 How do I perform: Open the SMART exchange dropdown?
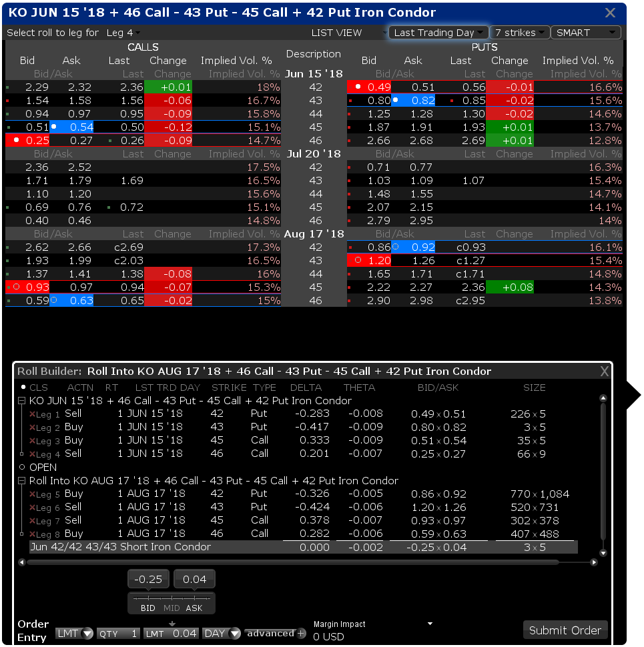(585, 33)
